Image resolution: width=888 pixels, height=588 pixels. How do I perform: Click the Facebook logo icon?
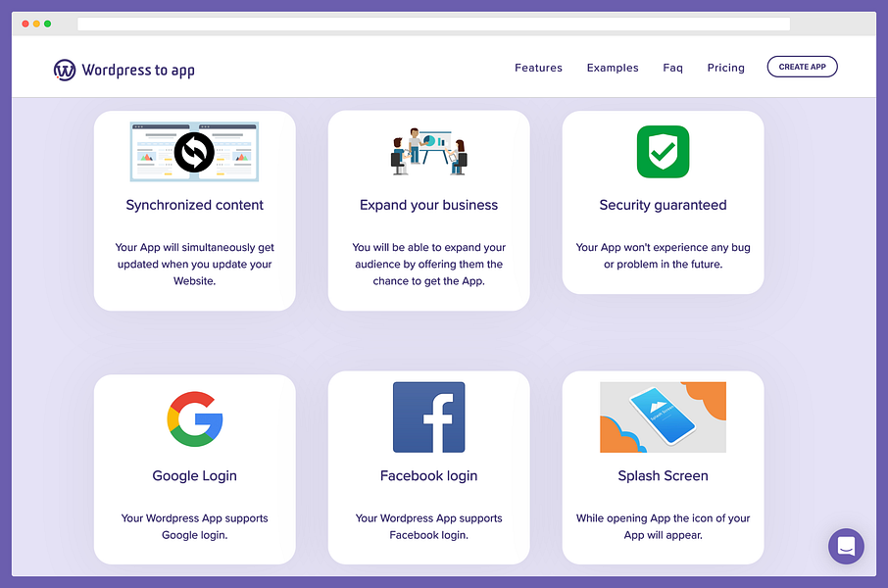pos(428,417)
